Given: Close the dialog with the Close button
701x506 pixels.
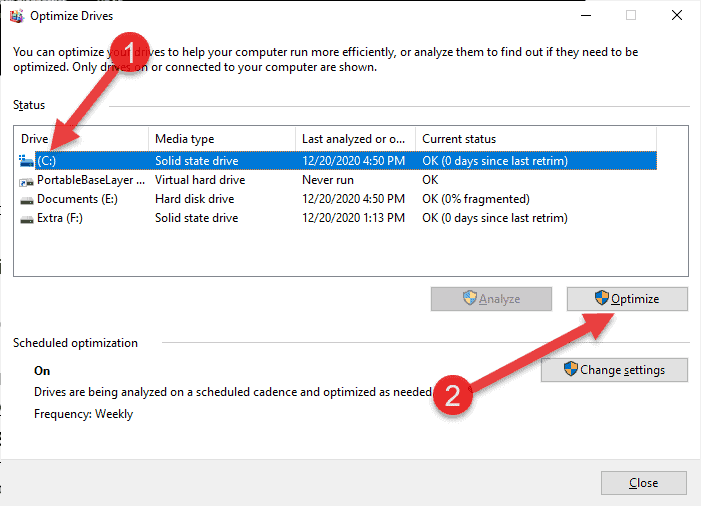Looking at the screenshot, I should pos(644,483).
